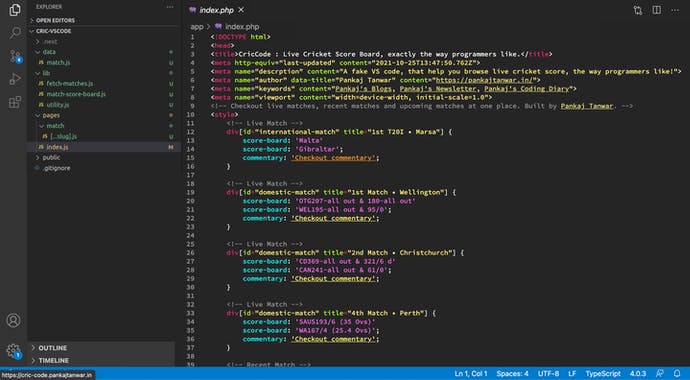Open Checkout commentary for Wellington match

click(x=333, y=218)
